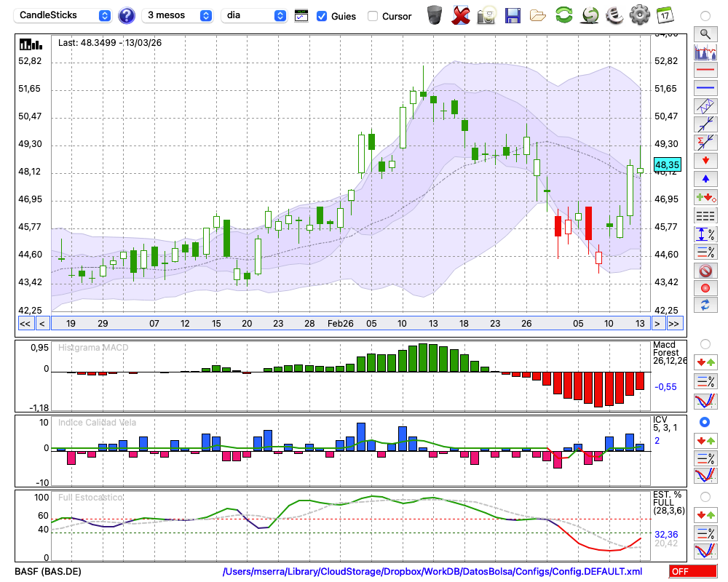Click the '<<' fast scroll back button
The height and width of the screenshot is (582, 728).
tap(25, 323)
